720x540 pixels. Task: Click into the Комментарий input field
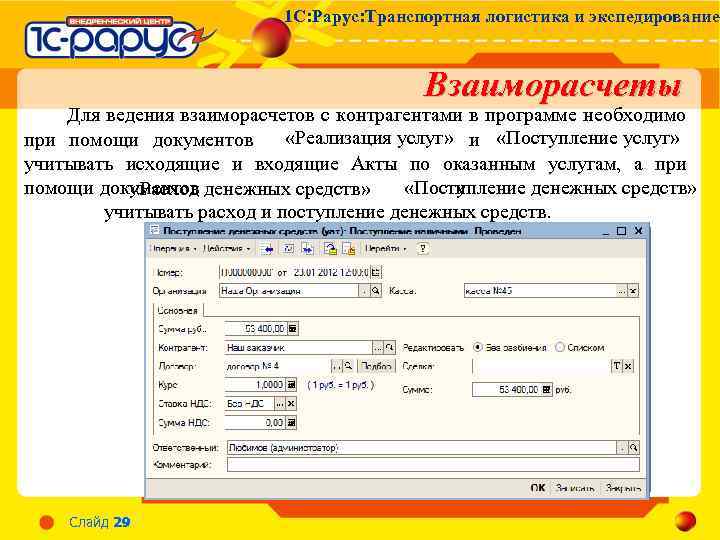tap(433, 465)
